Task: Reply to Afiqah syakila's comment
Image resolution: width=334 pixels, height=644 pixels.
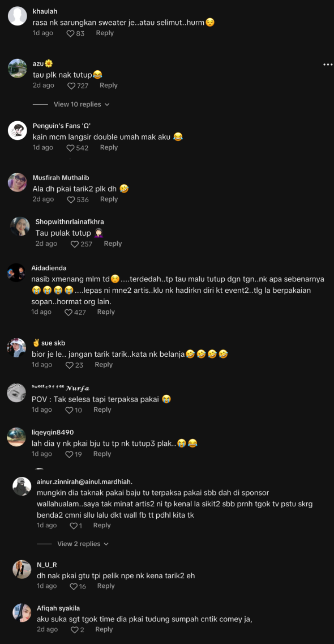Action: [104, 629]
